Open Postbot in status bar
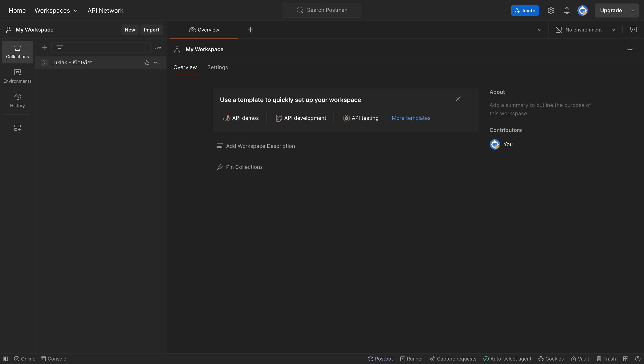 [x=380, y=359]
